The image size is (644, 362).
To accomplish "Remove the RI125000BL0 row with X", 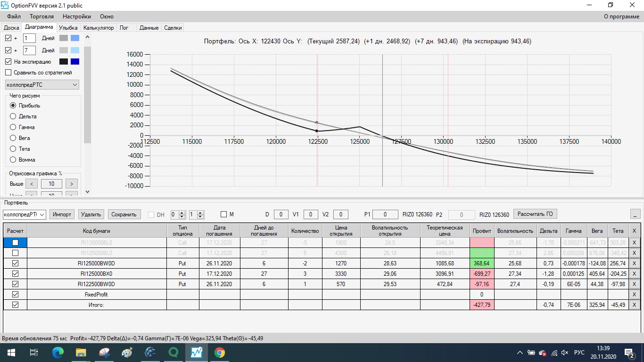I will [634, 253].
